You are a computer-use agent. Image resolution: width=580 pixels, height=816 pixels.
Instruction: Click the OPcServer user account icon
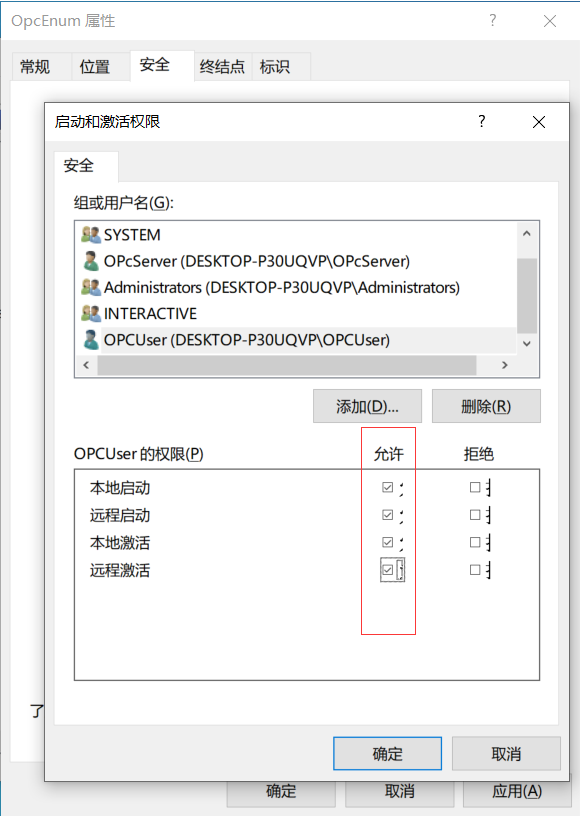coord(91,261)
